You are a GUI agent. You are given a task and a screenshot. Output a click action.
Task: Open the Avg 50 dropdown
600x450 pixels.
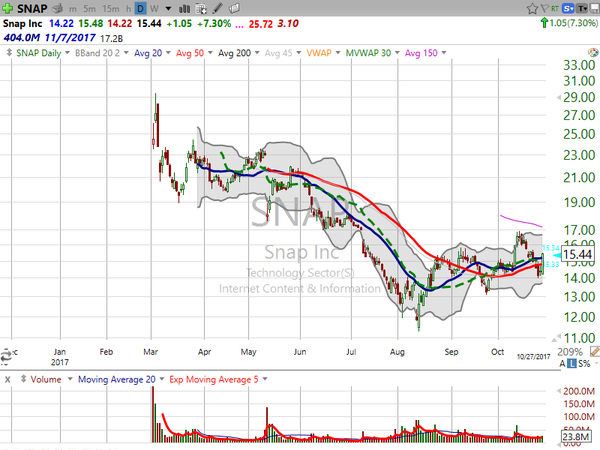pyautogui.click(x=210, y=52)
